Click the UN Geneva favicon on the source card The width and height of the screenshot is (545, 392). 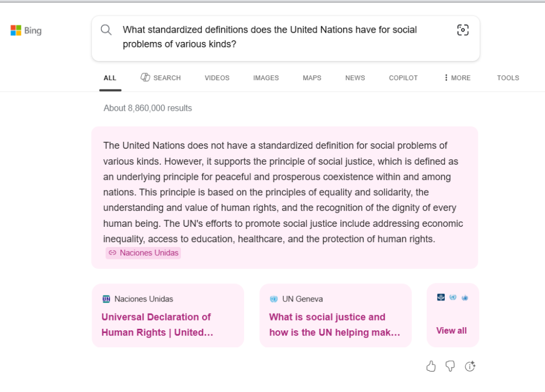tap(274, 299)
